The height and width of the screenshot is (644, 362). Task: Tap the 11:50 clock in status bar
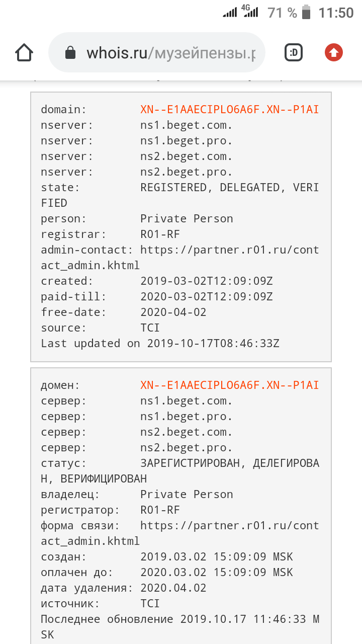point(336,13)
